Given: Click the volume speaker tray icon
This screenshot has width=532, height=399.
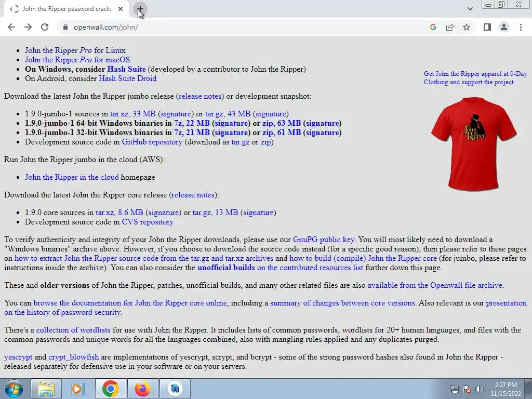Looking at the screenshot, I should click(480, 389).
